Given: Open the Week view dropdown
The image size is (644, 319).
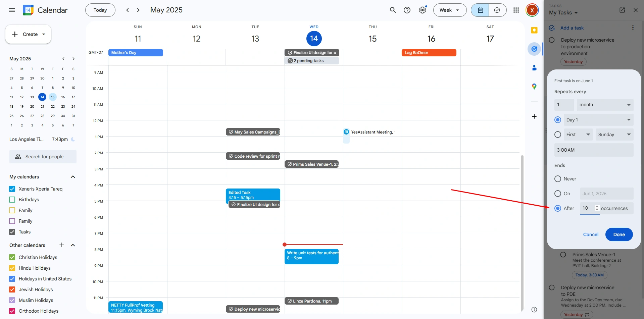Looking at the screenshot, I should (450, 10).
